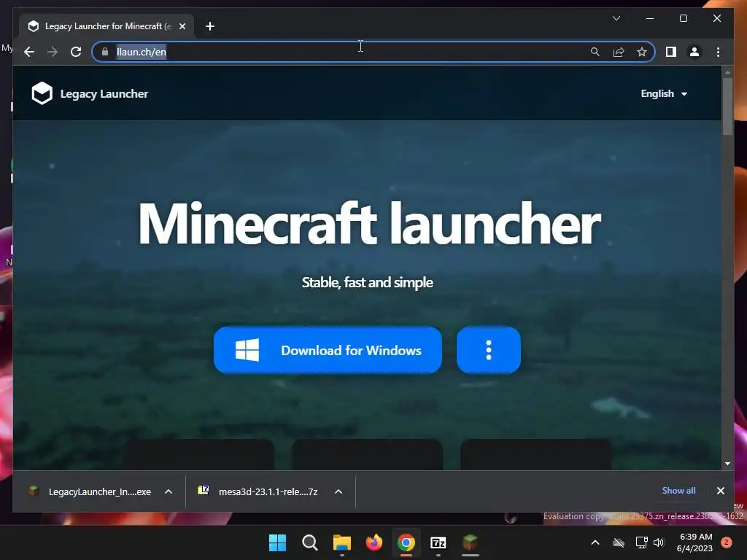
Task: Click Download for Windows button
Action: 328,350
